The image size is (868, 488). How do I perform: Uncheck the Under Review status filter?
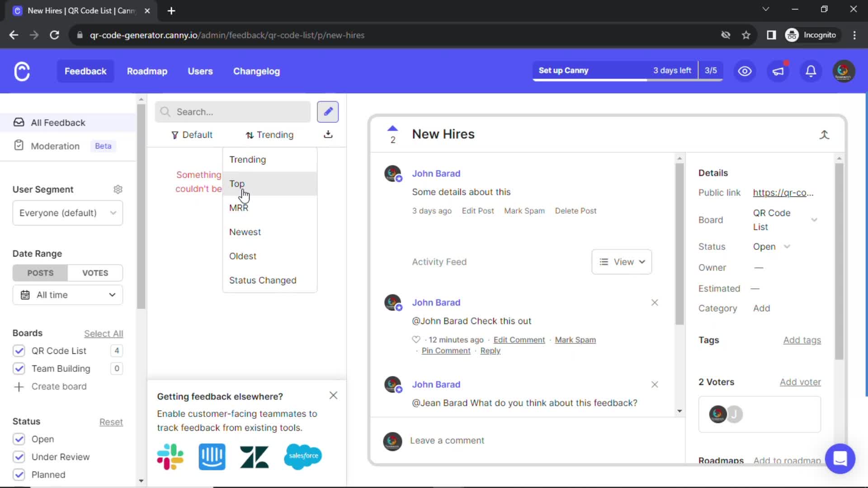click(19, 457)
